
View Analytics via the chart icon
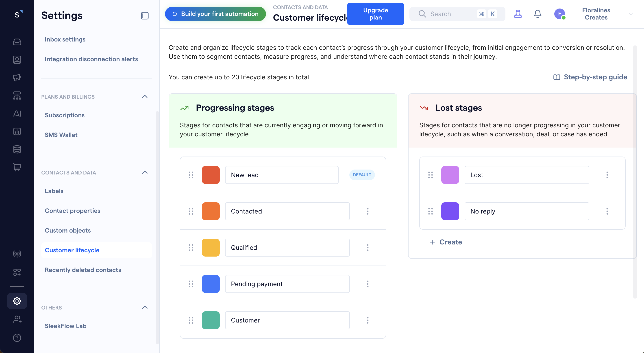click(x=17, y=131)
